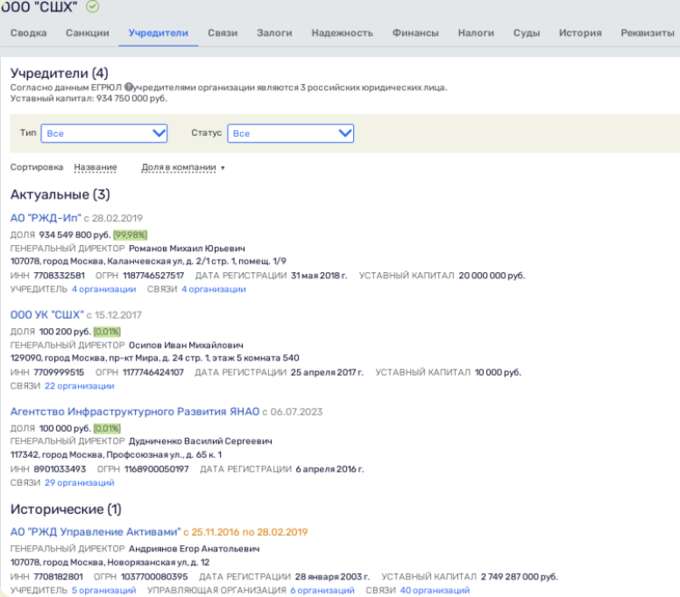
Task: Click the 0.01% share badge of Агентство ЯНАО
Action: [x=107, y=428]
